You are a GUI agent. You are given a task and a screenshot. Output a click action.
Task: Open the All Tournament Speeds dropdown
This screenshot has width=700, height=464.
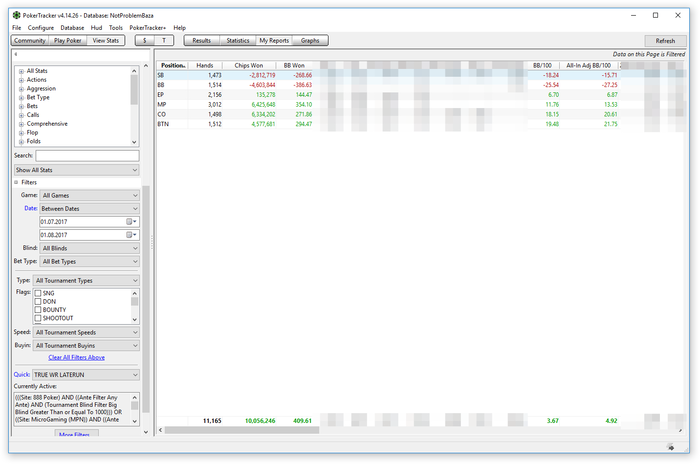(x=86, y=332)
